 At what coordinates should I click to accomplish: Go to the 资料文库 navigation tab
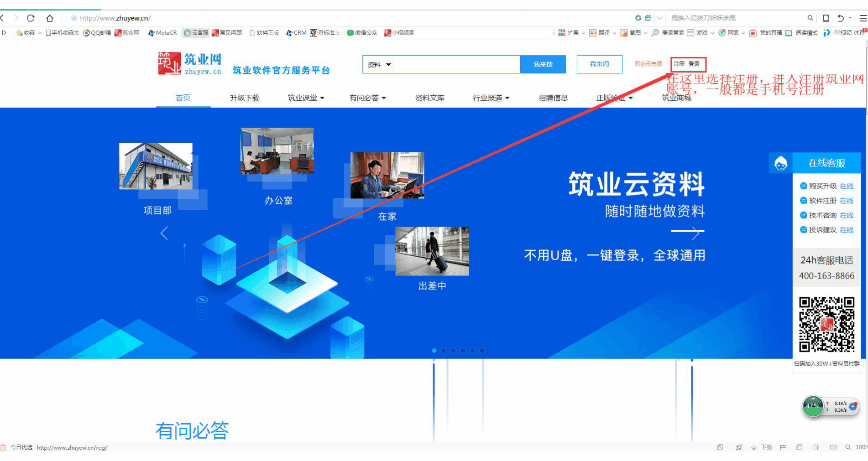click(x=429, y=98)
